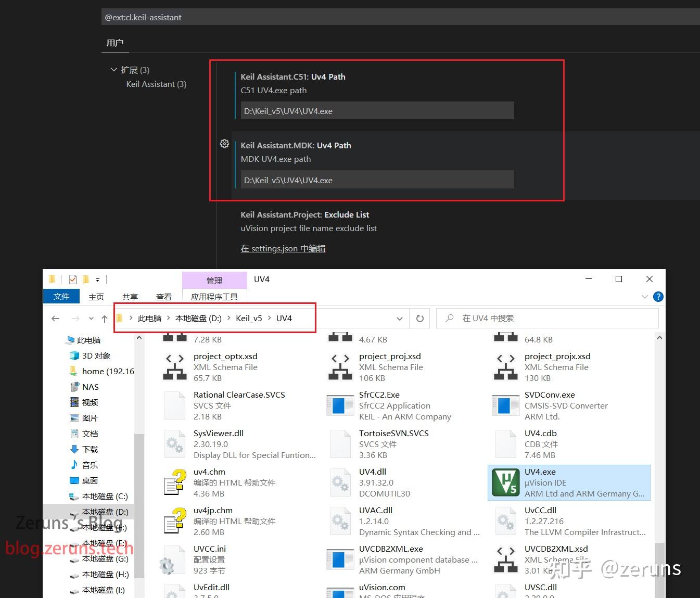
Task: Open settings.json via 在 settings.json 中编辑 link
Action: click(x=283, y=248)
